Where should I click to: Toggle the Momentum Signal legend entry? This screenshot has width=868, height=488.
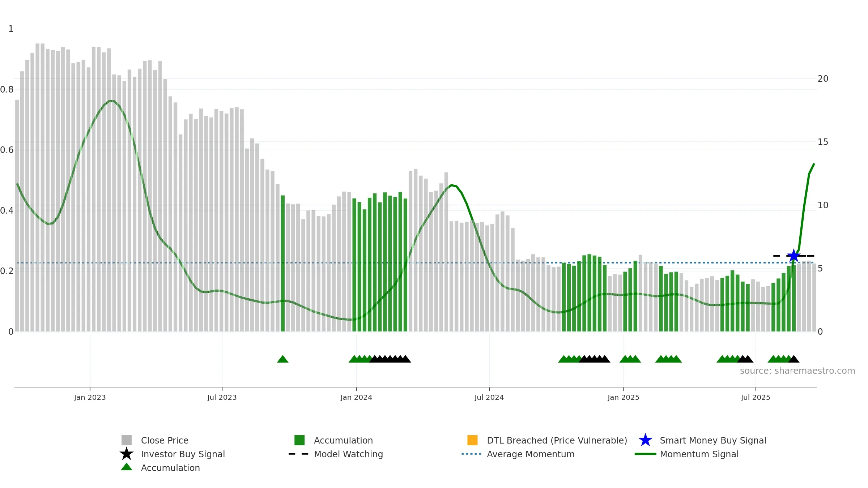(x=686, y=454)
